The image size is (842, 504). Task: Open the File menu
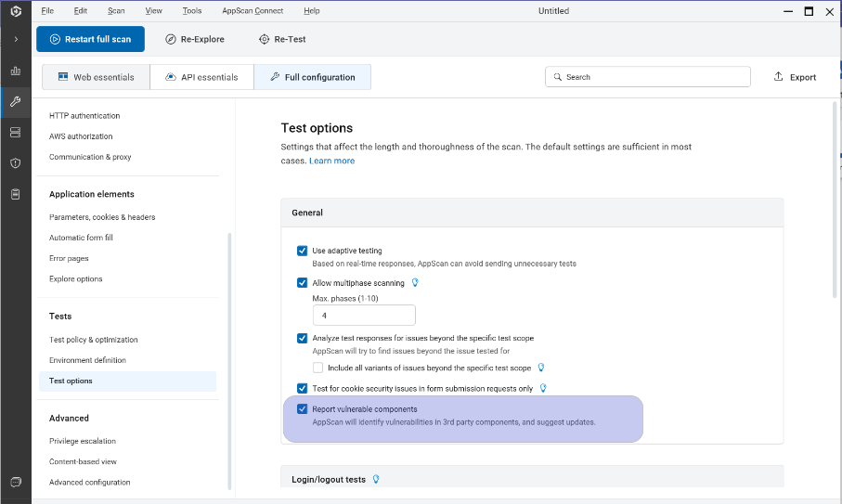(47, 11)
